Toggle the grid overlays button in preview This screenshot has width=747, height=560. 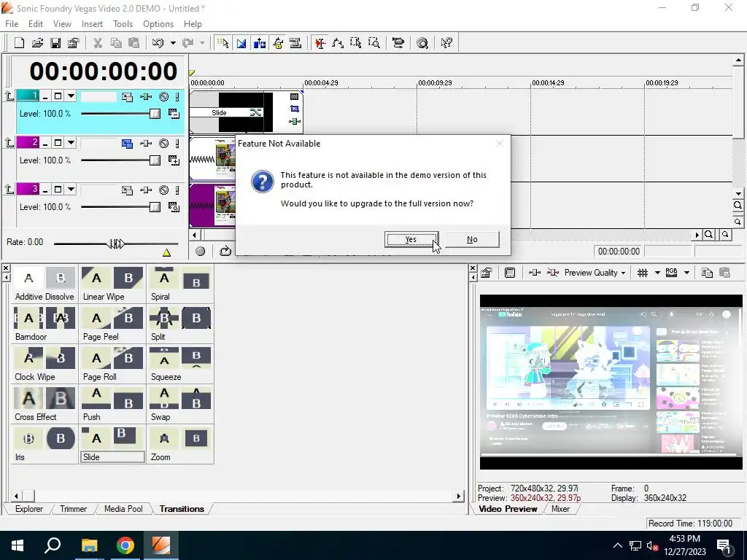(x=643, y=273)
